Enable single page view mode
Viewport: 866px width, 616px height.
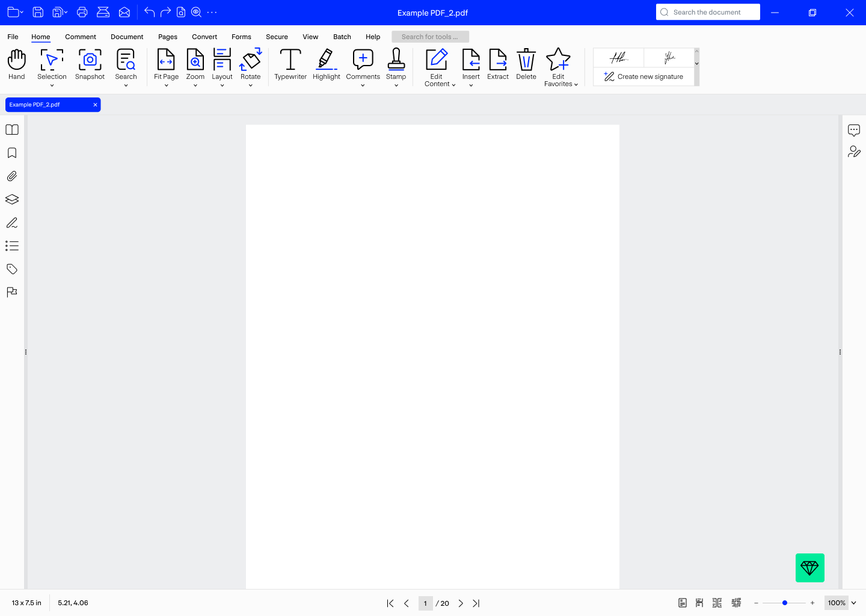coord(683,603)
